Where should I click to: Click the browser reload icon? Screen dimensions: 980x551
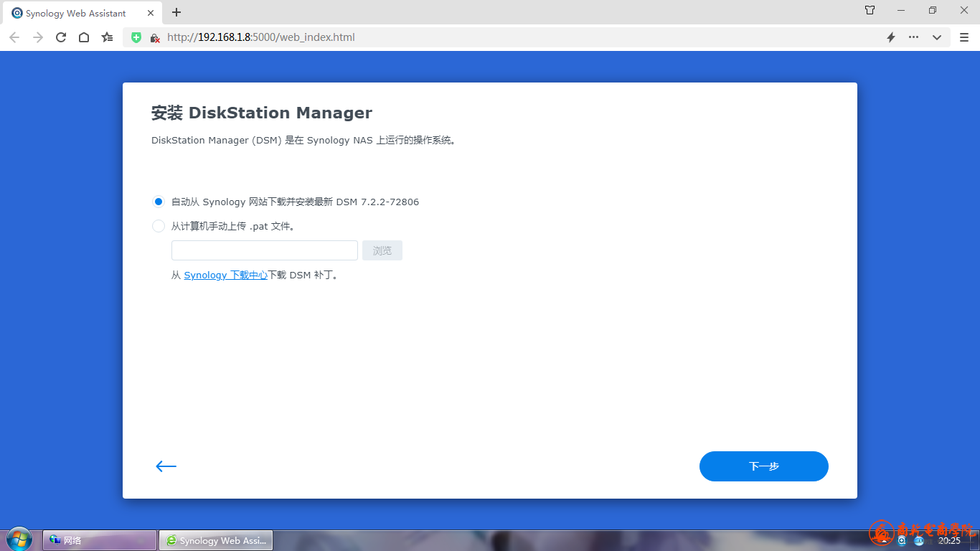(x=61, y=37)
